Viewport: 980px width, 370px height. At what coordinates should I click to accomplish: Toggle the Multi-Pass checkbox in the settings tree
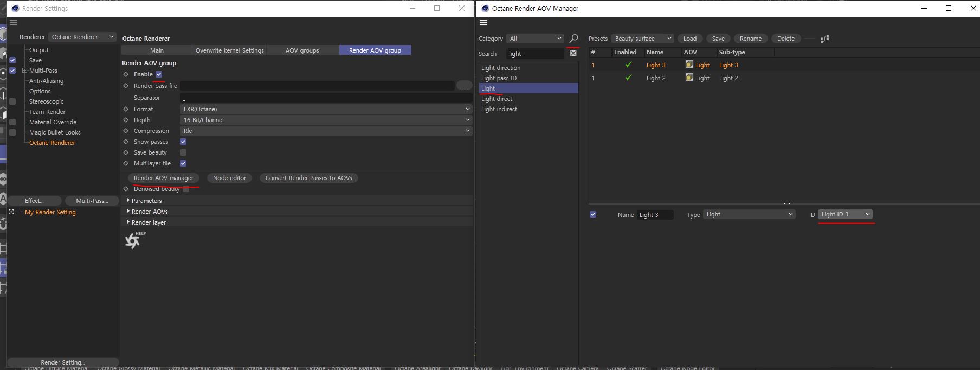pyautogui.click(x=12, y=71)
